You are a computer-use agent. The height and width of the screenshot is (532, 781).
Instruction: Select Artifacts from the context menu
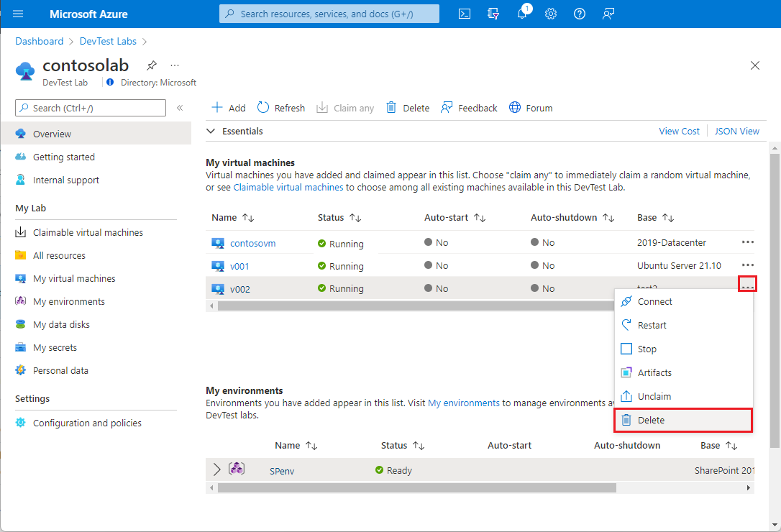coord(654,372)
